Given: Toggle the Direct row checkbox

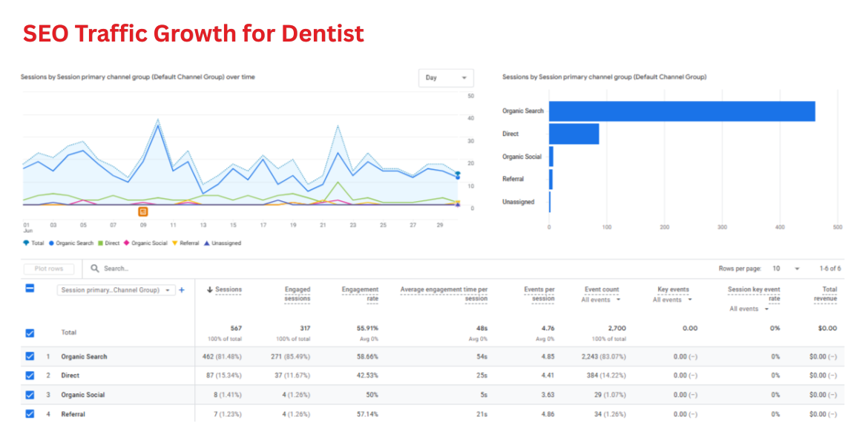Looking at the screenshot, I should 30,375.
